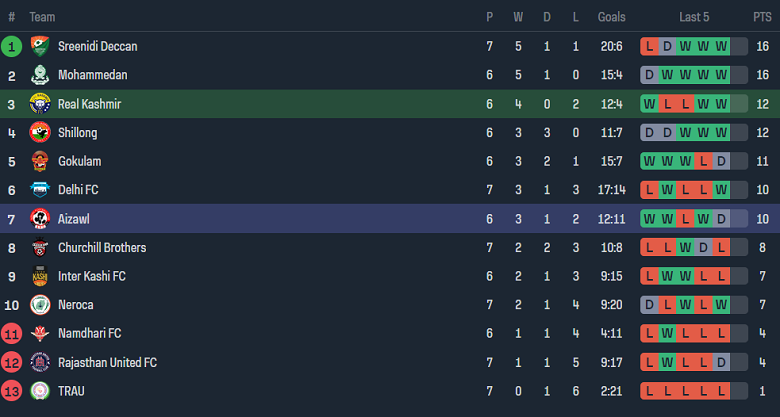Click the red position 13 rank badge
Screen dimensions: 780x417
tap(12, 391)
